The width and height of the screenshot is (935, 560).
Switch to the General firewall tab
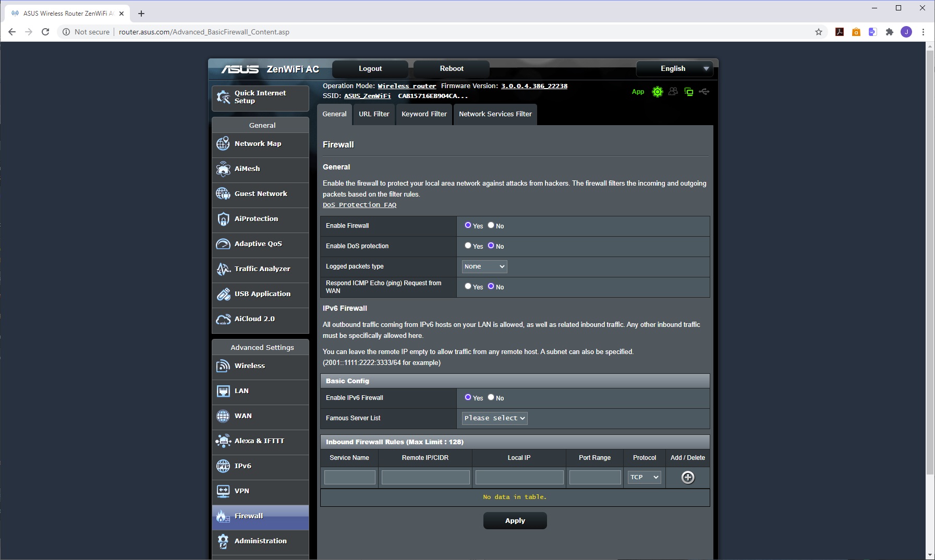(334, 114)
